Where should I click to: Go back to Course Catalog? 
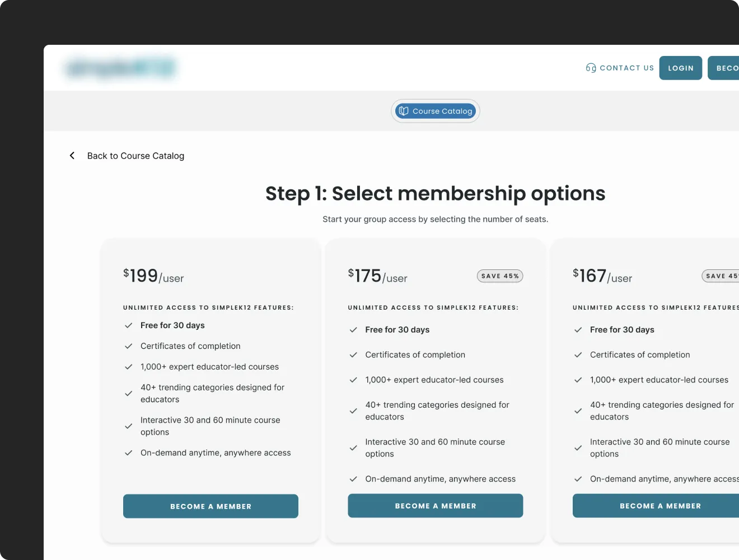[135, 156]
